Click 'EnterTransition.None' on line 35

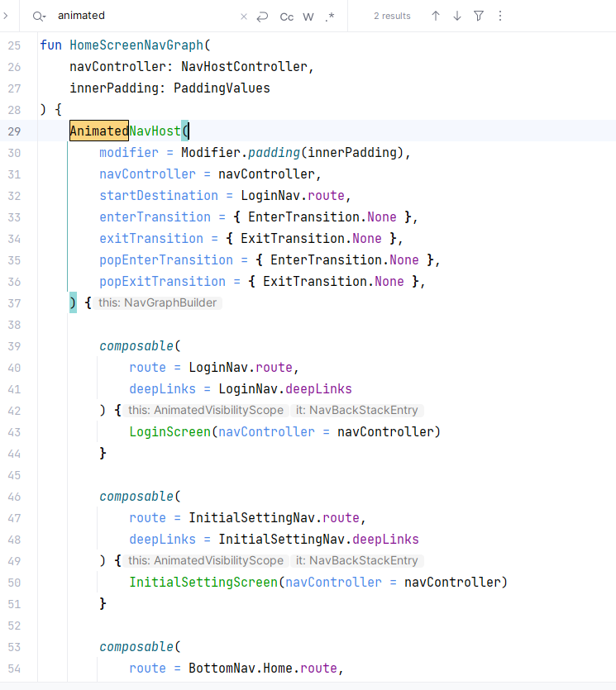(344, 260)
